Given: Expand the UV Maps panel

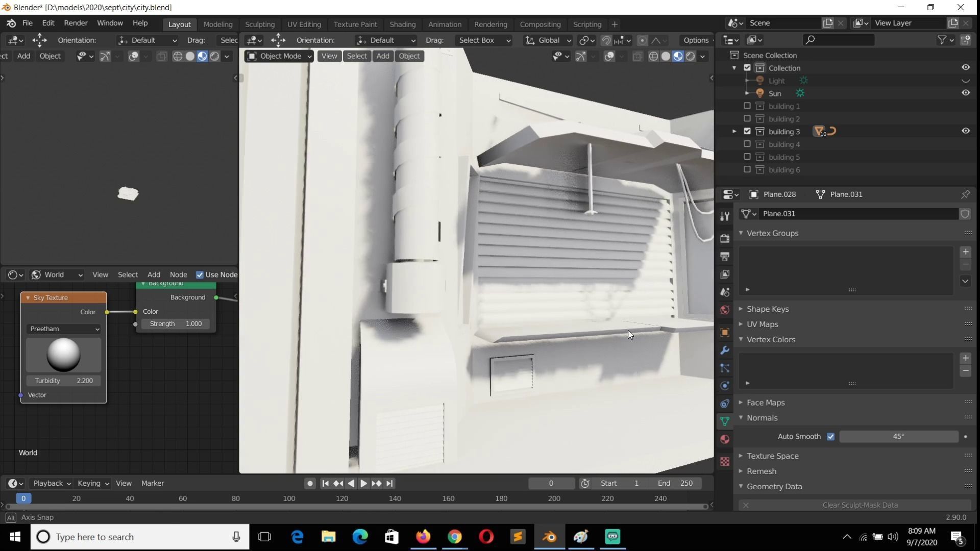Looking at the screenshot, I should [762, 324].
